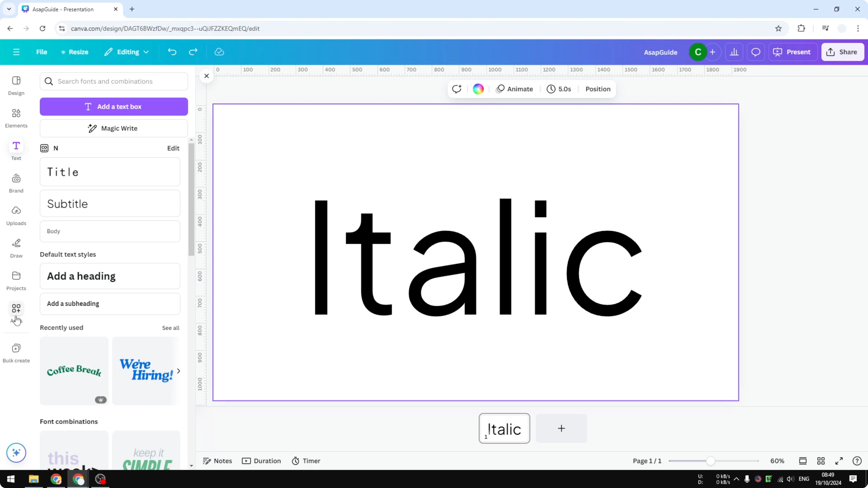Open the File menu
This screenshot has width=868, height=488.
[x=42, y=52]
